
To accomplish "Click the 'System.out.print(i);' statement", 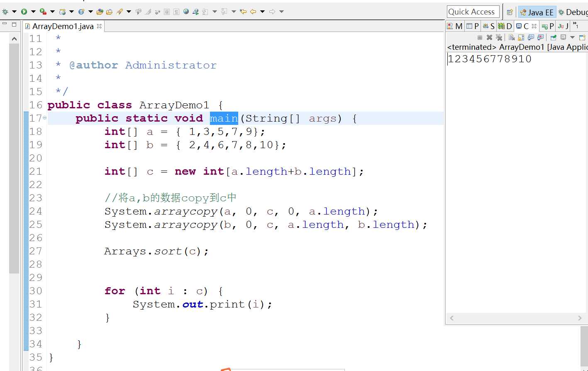I will click(203, 304).
